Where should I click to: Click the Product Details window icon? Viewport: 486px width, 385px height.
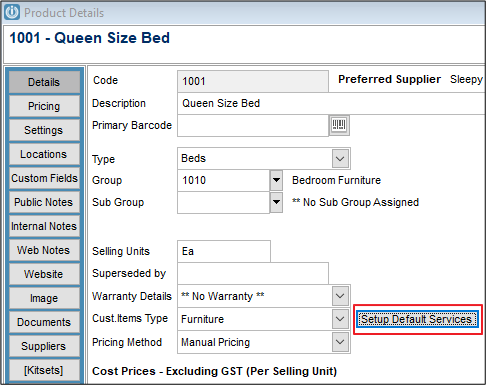(x=12, y=13)
